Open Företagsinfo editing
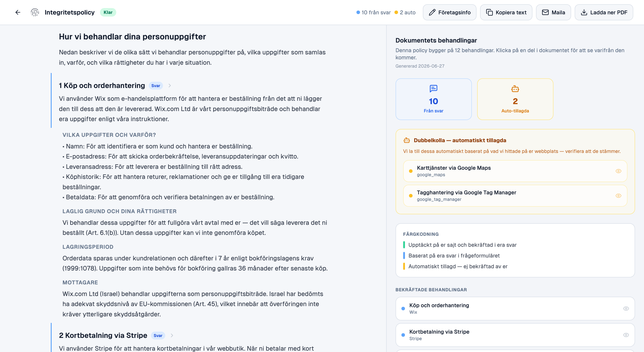644x352 pixels. tap(449, 12)
